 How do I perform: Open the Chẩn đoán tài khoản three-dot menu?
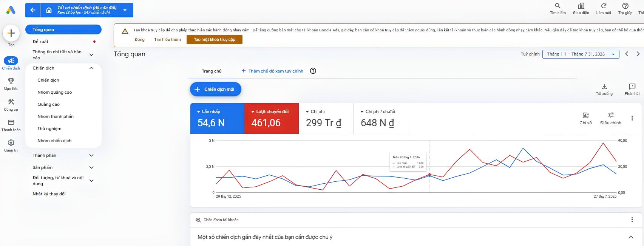click(x=632, y=220)
